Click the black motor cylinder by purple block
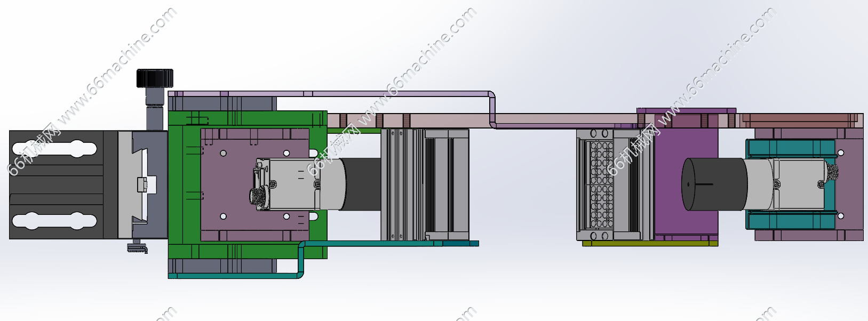 [715, 184]
